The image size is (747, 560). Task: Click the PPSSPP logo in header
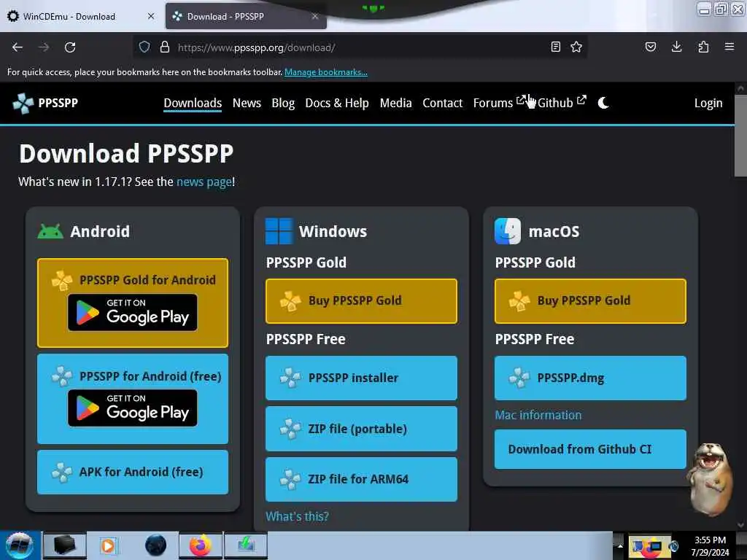tap(45, 103)
